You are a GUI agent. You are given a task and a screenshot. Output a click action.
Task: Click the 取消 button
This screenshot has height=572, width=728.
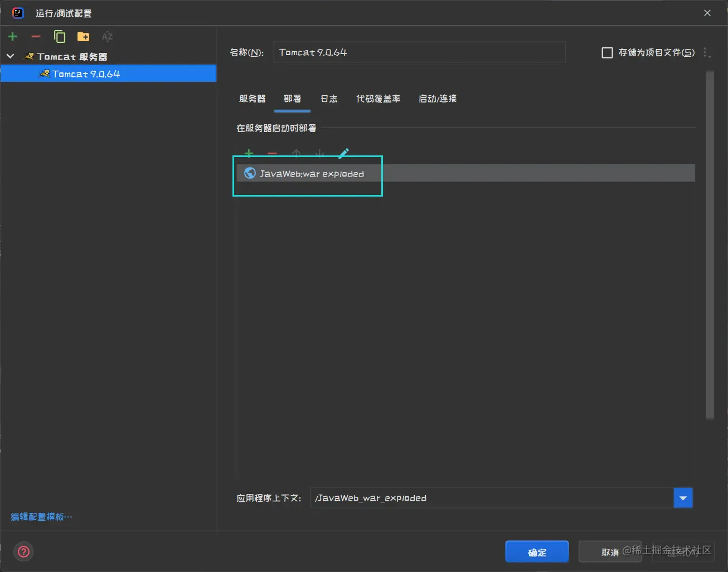coord(610,552)
